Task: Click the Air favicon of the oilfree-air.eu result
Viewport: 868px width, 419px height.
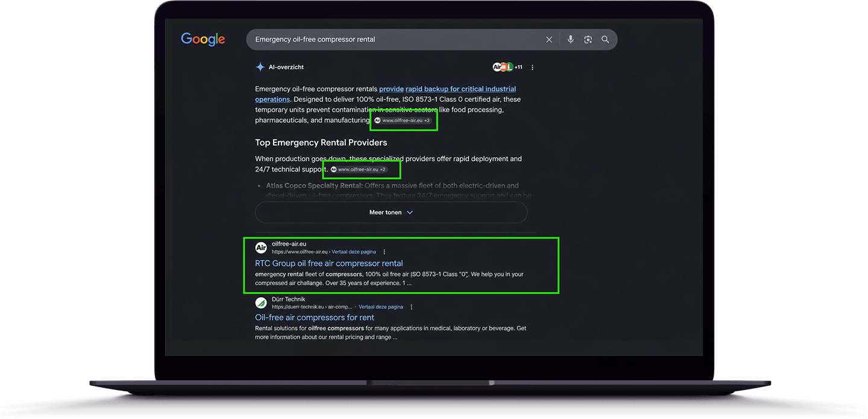Action: click(x=261, y=248)
